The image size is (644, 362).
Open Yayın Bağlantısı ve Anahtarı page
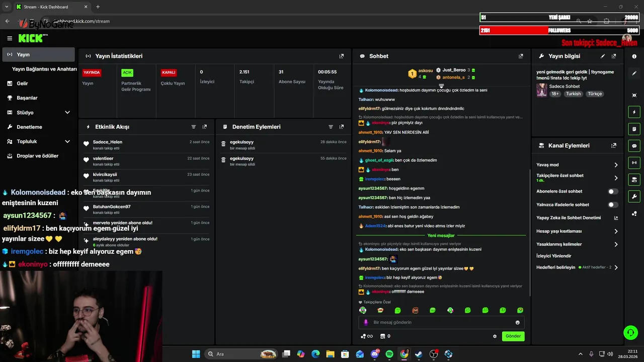pos(44,69)
